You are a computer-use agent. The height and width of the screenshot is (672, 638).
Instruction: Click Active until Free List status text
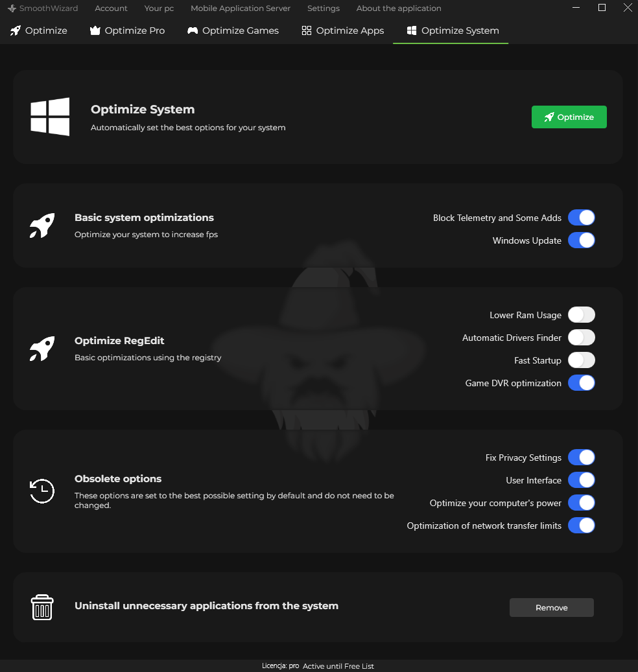[338, 666]
